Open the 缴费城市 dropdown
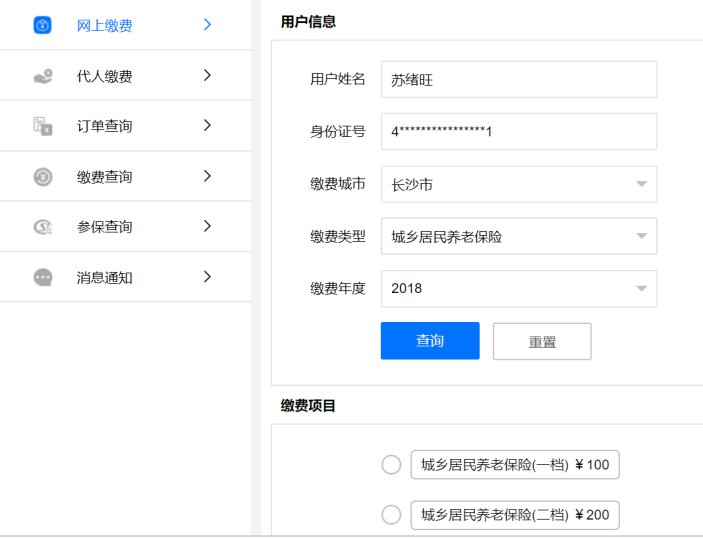 pos(518,184)
